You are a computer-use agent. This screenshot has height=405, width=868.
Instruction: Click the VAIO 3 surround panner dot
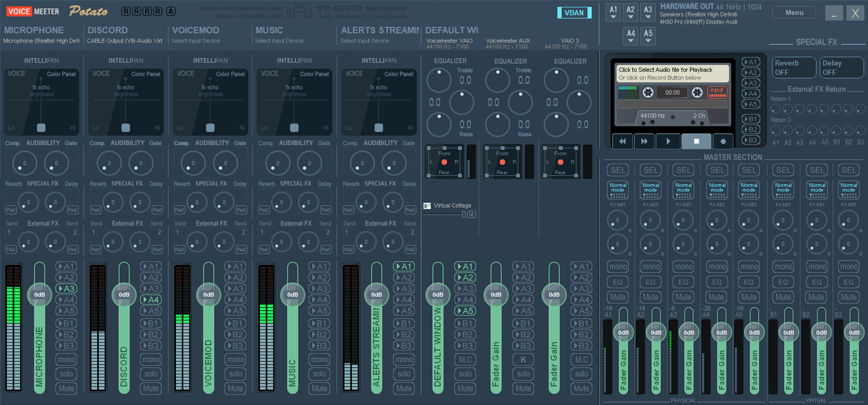click(561, 162)
